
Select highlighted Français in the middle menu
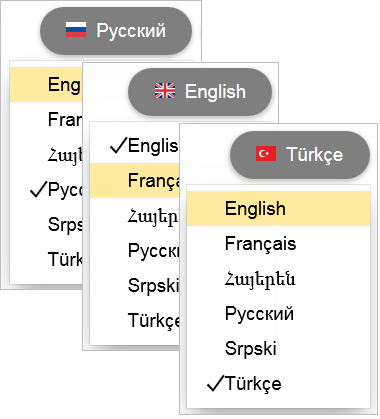point(135,180)
